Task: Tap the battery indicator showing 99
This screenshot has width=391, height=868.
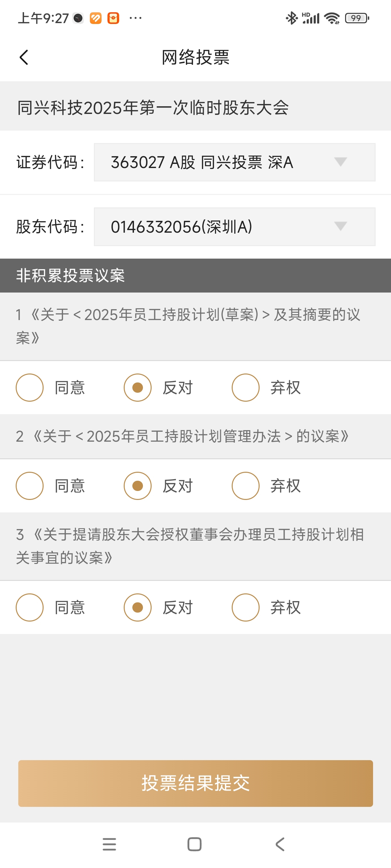Action: pos(357,18)
